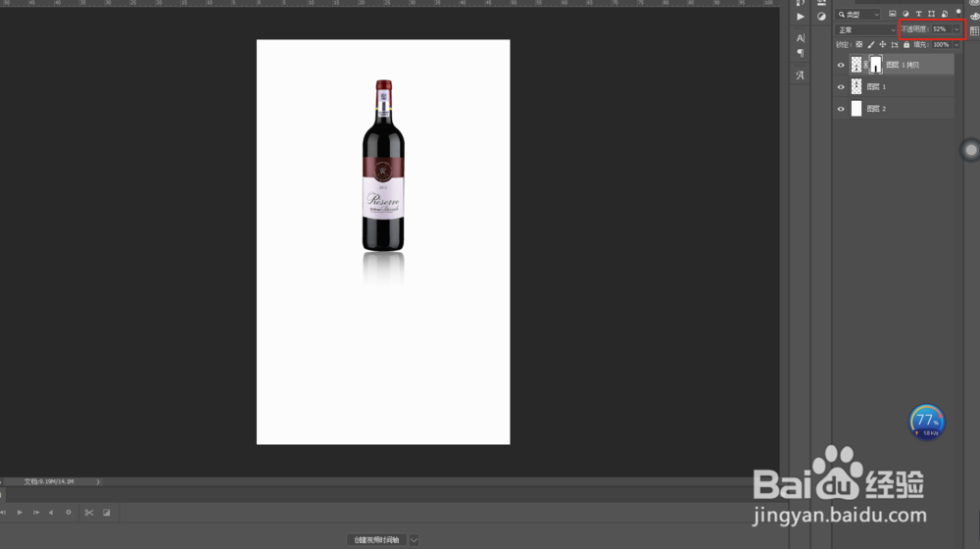Click the floating round assistive button
Screen dimensions: 980x549
tap(970, 150)
